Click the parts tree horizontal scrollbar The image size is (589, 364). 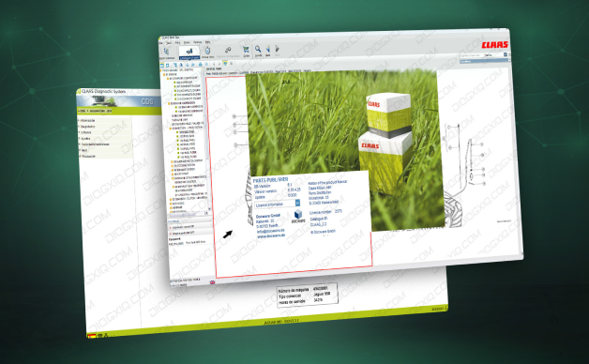[x=188, y=213]
